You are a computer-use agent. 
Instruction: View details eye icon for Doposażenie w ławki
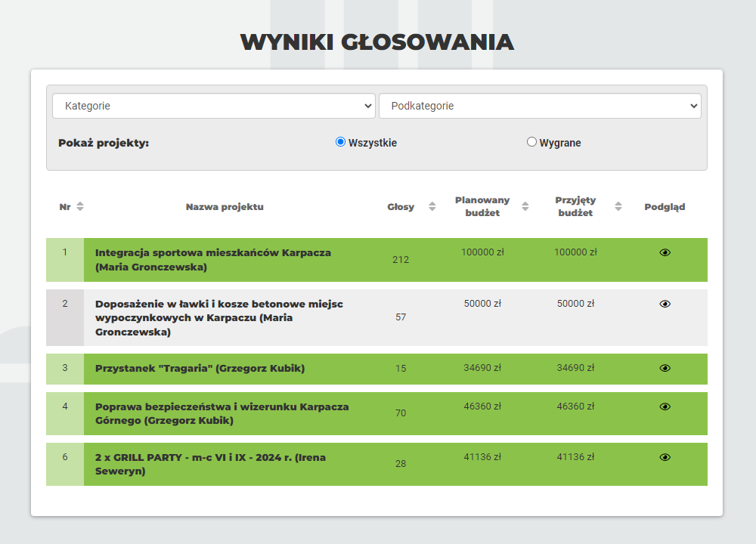665,304
